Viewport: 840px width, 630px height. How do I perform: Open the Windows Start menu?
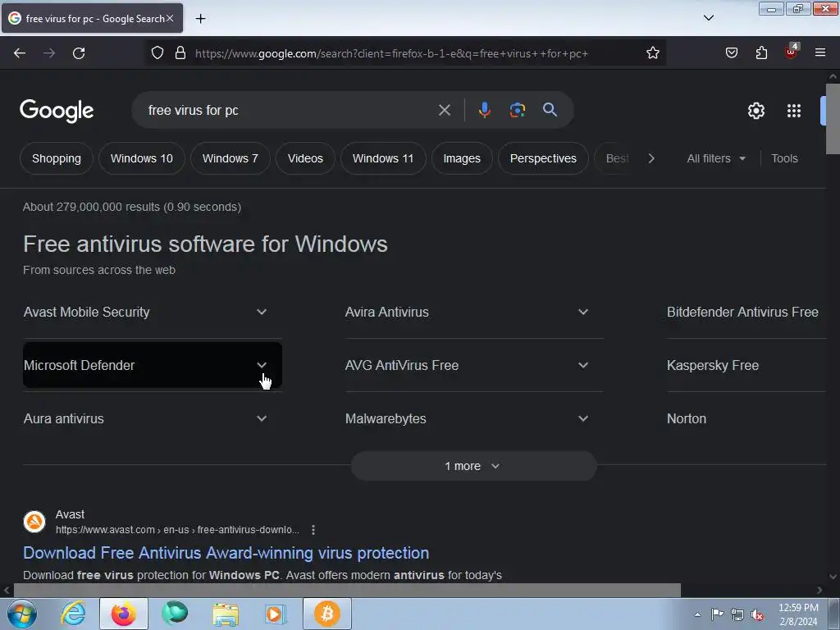point(21,614)
